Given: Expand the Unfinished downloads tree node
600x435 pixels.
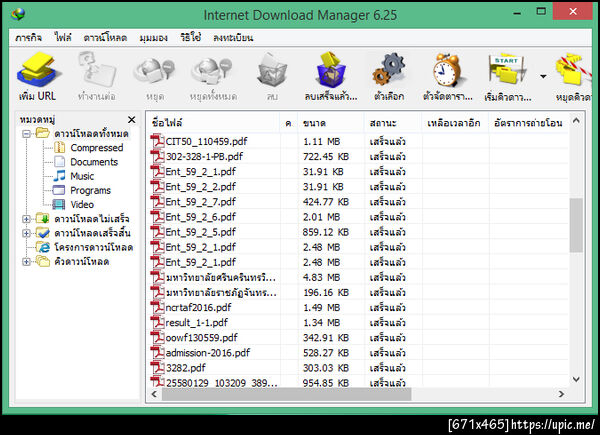Looking at the screenshot, I should click(x=26, y=219).
